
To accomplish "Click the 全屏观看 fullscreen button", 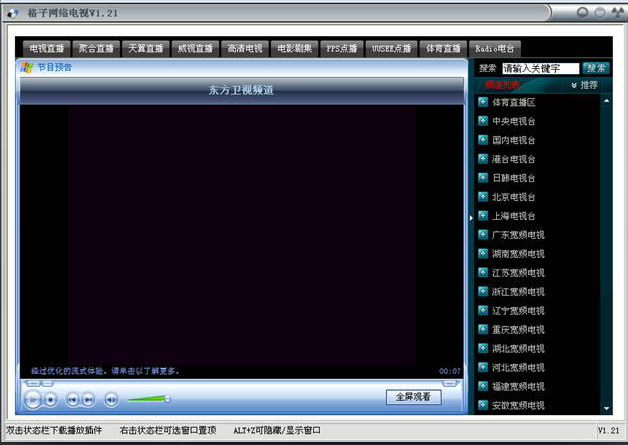I will [414, 397].
